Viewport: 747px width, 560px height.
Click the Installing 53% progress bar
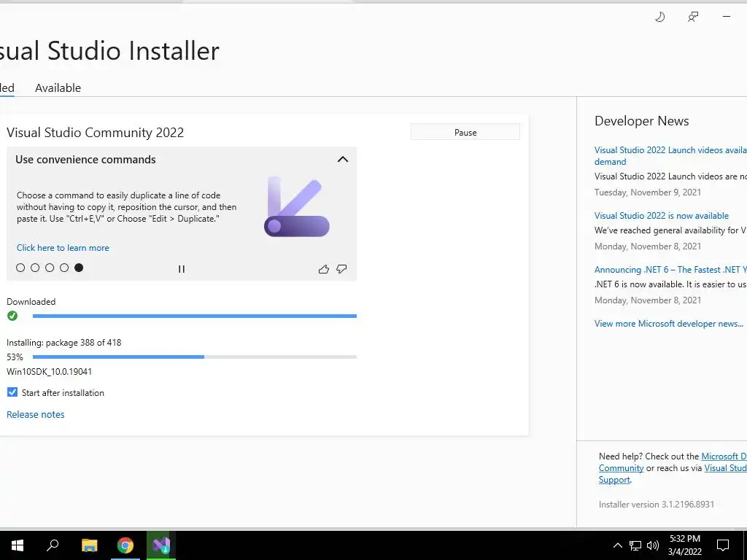pyautogui.click(x=194, y=357)
